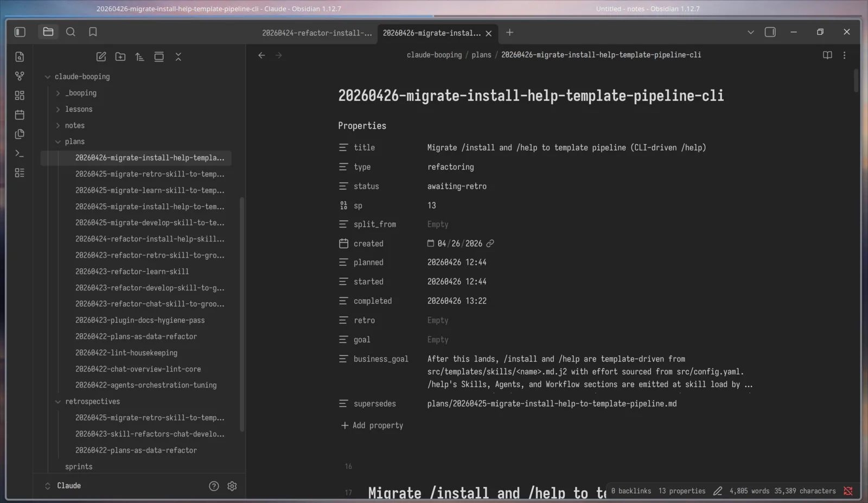Screen dimensions: 868x503
Task: Toggle the left sidebar collapse icon
Action: tap(20, 32)
